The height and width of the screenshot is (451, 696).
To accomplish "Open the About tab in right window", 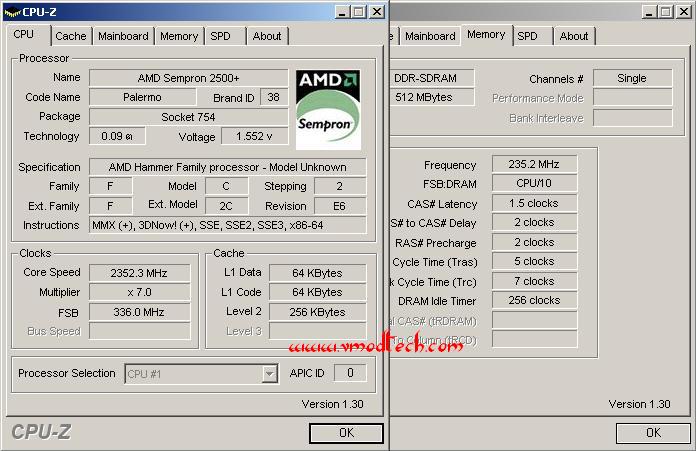I will tap(574, 36).
